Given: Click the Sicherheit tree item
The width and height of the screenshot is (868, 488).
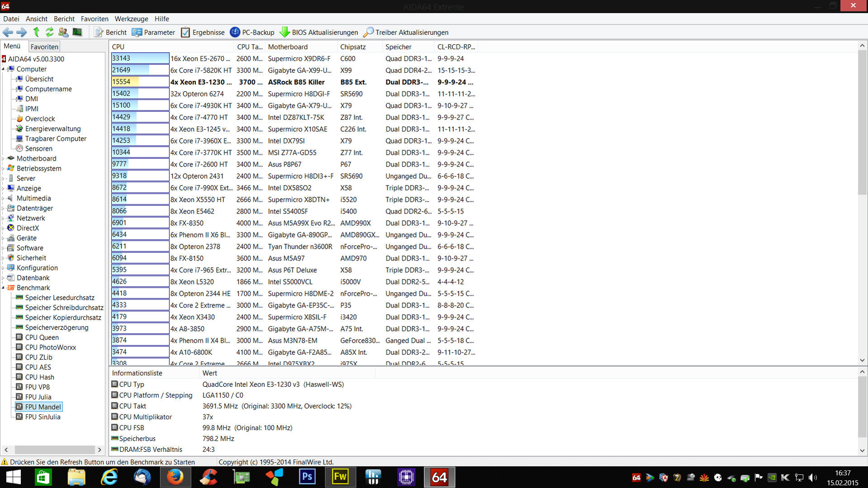Looking at the screenshot, I should click(31, 258).
